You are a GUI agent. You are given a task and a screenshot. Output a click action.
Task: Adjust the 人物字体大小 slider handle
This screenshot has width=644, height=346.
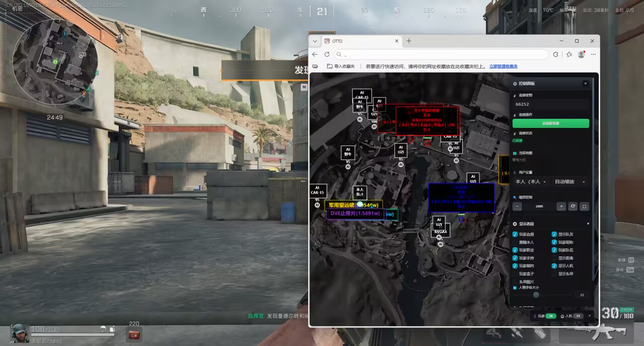point(536,295)
